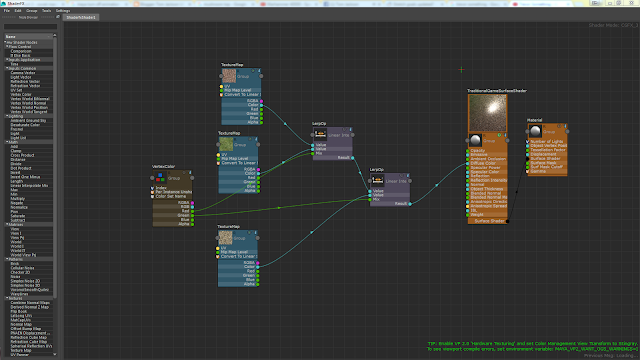Collapse the Flow Control category
Image resolution: width=640 pixels, height=360 pixels.
[x=7, y=47]
